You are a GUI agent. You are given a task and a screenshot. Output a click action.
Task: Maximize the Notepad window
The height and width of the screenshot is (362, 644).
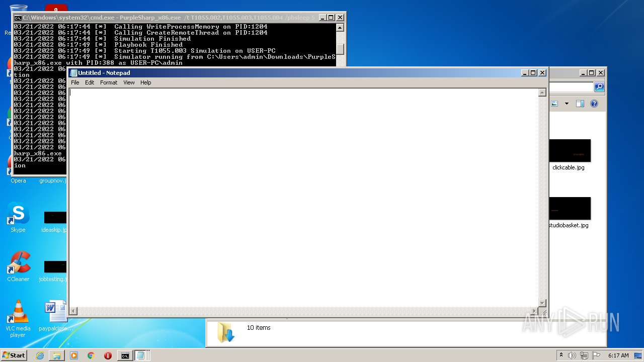533,73
